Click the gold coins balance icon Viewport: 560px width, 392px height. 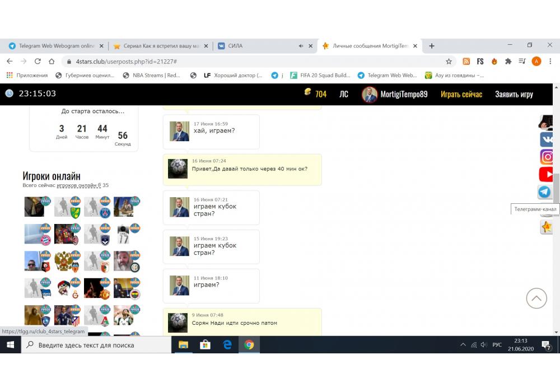click(x=307, y=93)
